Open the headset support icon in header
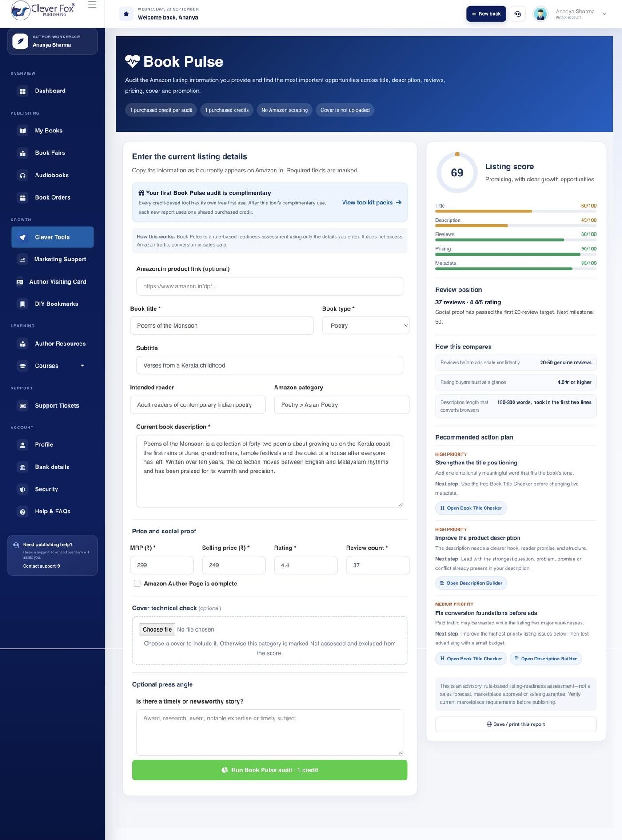 click(x=518, y=14)
